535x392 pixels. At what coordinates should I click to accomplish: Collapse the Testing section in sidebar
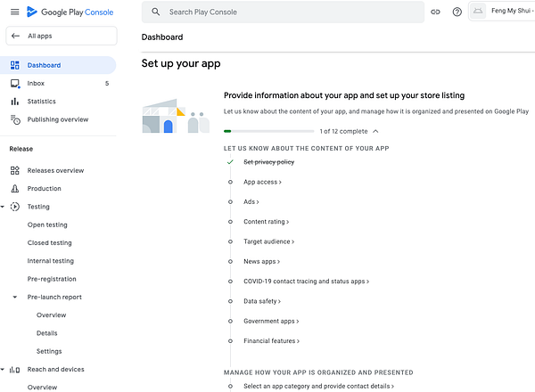click(4, 207)
